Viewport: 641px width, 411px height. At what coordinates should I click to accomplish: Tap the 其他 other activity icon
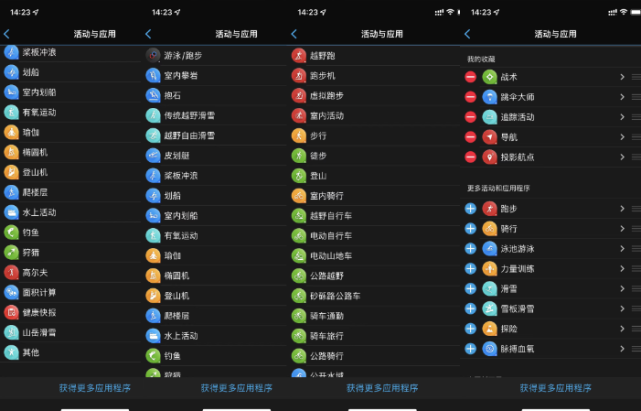click(11, 353)
